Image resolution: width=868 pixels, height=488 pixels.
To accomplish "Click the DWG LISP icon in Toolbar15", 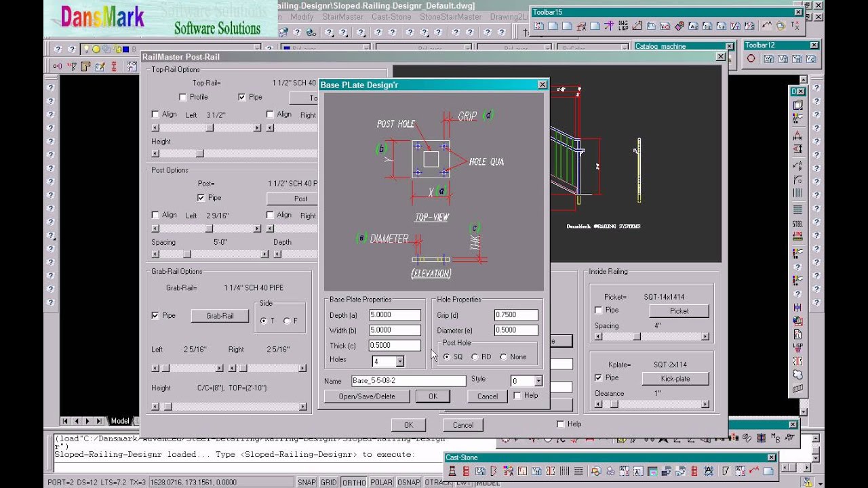I will pyautogui.click(x=623, y=26).
